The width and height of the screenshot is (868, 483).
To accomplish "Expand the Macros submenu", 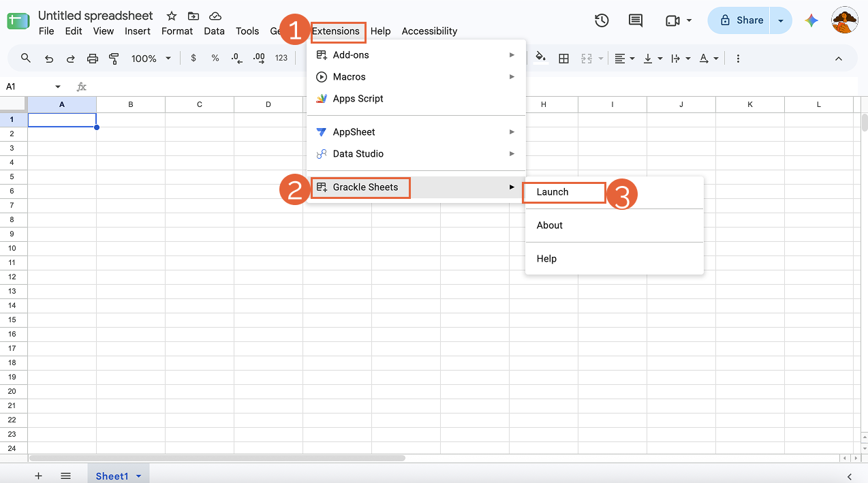I will pos(416,76).
